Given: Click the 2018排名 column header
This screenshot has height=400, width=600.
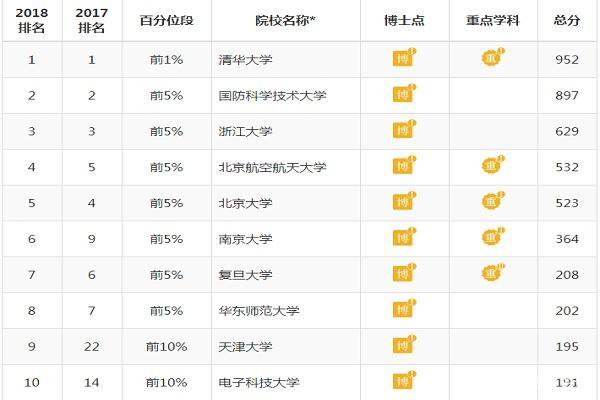Looking at the screenshot, I should pos(32,20).
